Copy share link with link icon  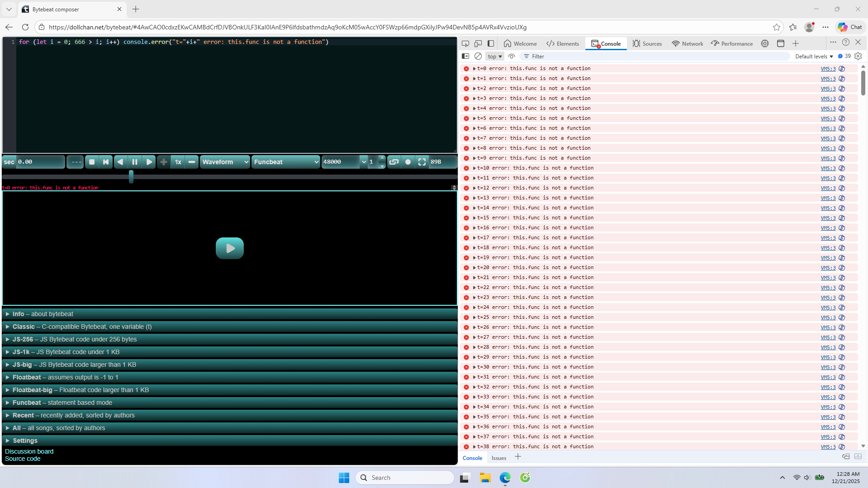(x=394, y=162)
